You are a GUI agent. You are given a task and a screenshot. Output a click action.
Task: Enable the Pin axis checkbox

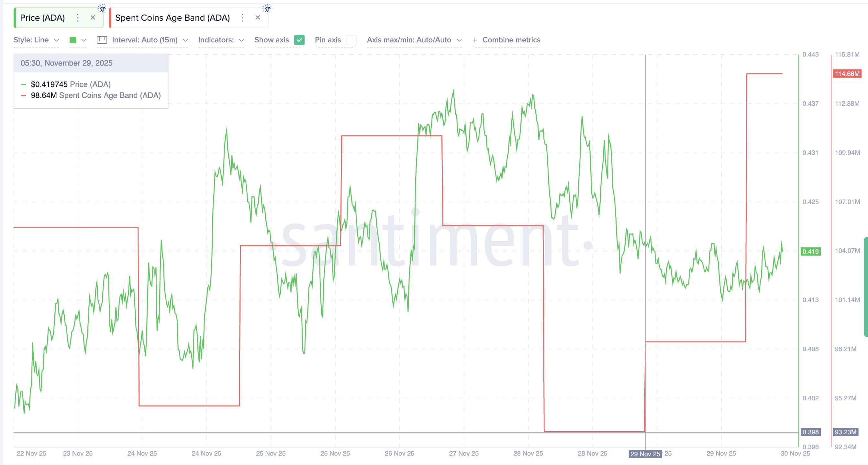pyautogui.click(x=351, y=40)
